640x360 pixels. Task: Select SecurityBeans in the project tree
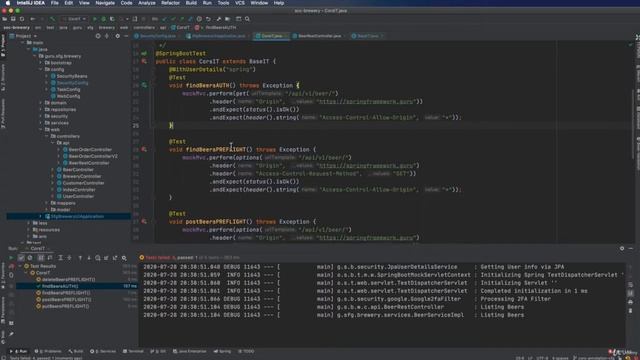click(x=71, y=76)
